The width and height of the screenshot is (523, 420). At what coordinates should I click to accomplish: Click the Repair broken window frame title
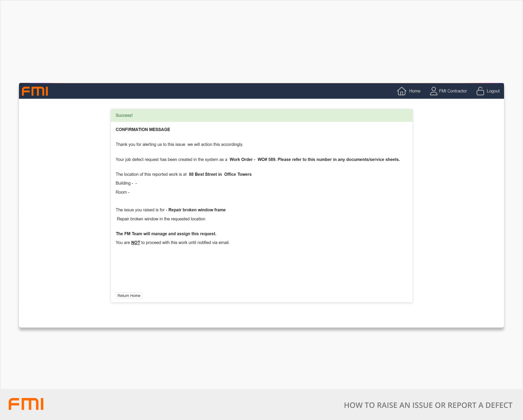pyautogui.click(x=197, y=210)
